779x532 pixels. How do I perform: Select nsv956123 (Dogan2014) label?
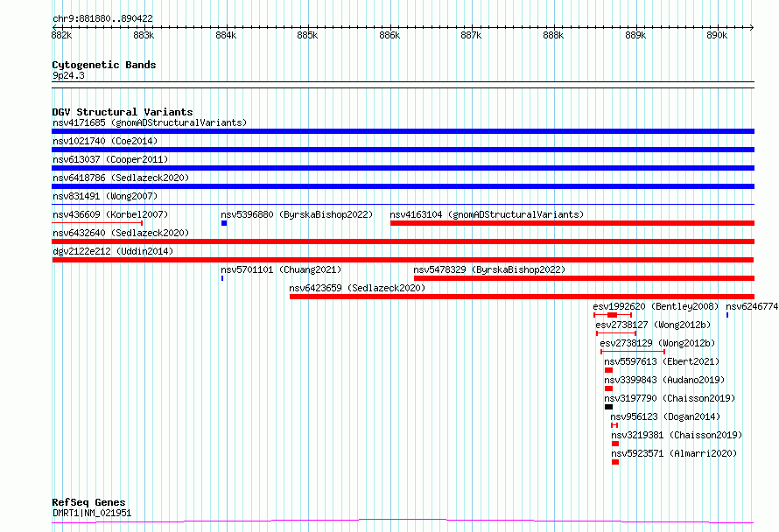665,416
